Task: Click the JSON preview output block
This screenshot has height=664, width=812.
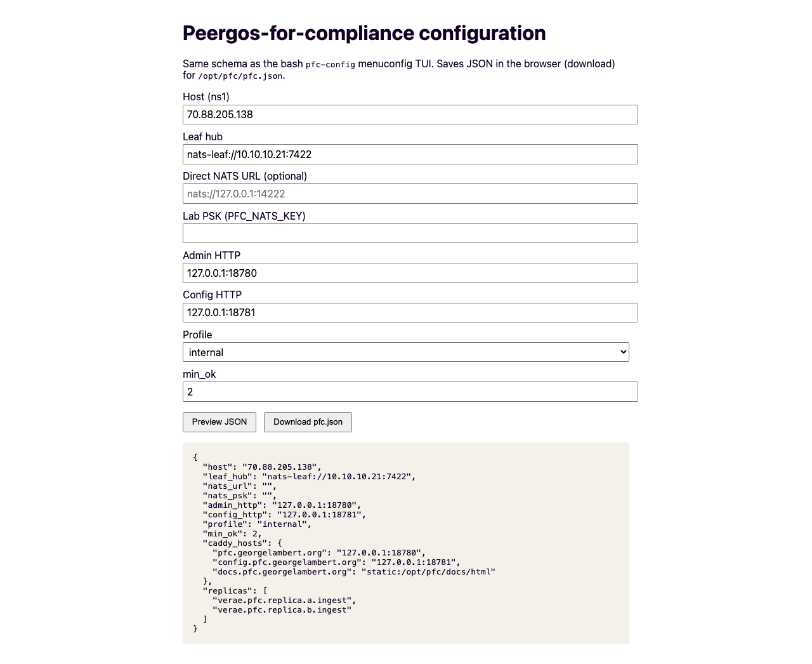Action: coord(406,543)
